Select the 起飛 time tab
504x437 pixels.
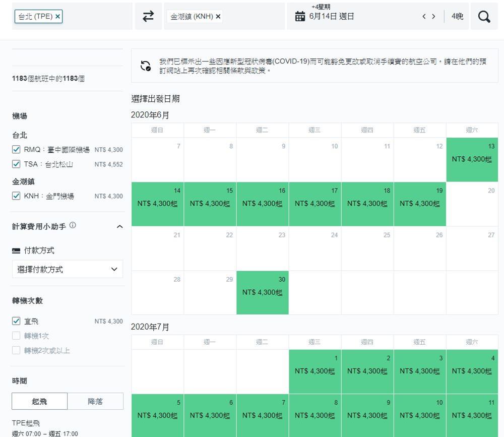tap(39, 401)
